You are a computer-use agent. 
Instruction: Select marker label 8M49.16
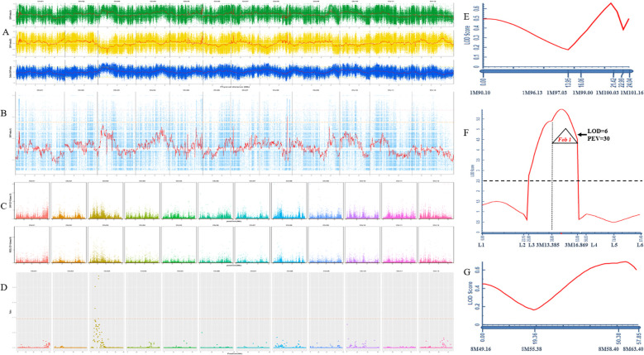480,349
